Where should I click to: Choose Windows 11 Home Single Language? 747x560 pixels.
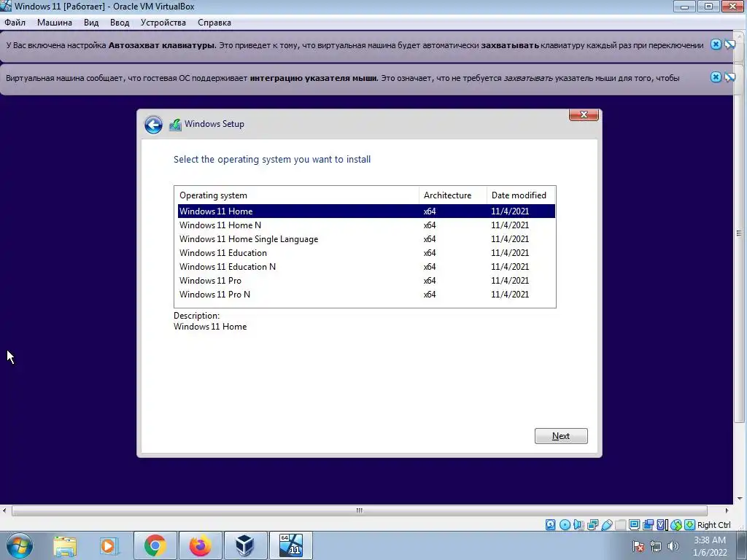click(366, 238)
